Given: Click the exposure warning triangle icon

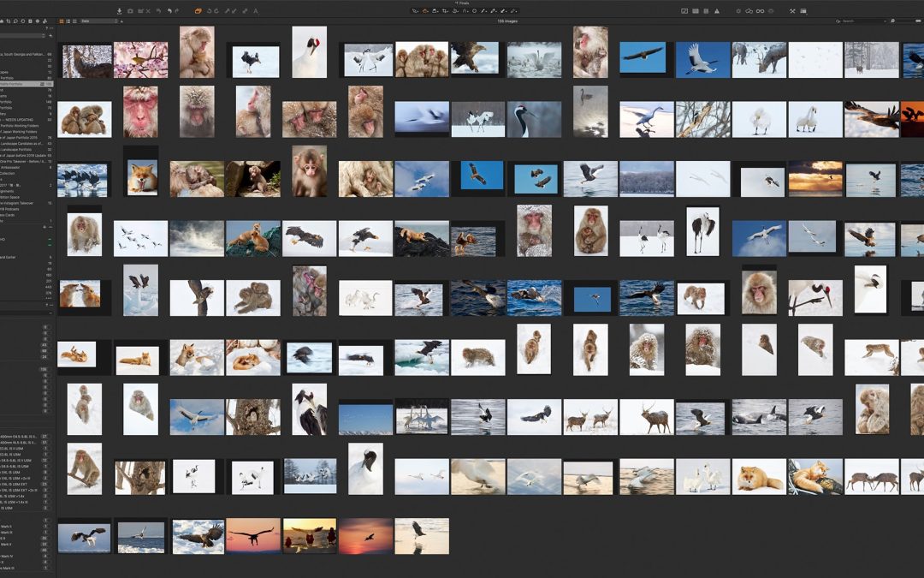Looking at the screenshot, I should (715, 11).
